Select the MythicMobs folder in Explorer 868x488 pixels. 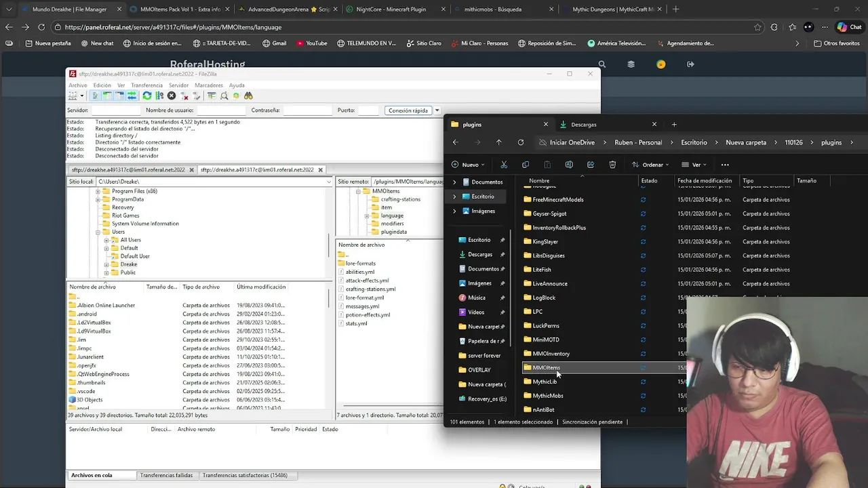(x=548, y=396)
